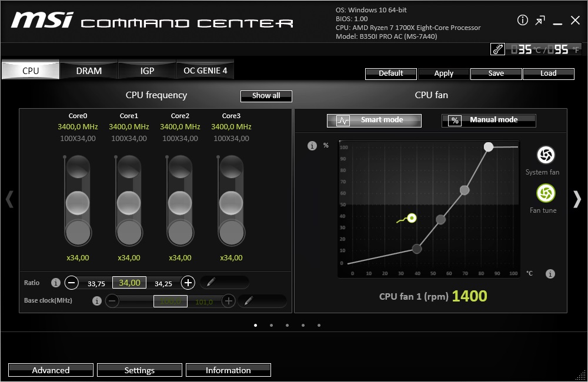Go to the first page indicator dot
This screenshot has width=588, height=382.
coord(255,326)
